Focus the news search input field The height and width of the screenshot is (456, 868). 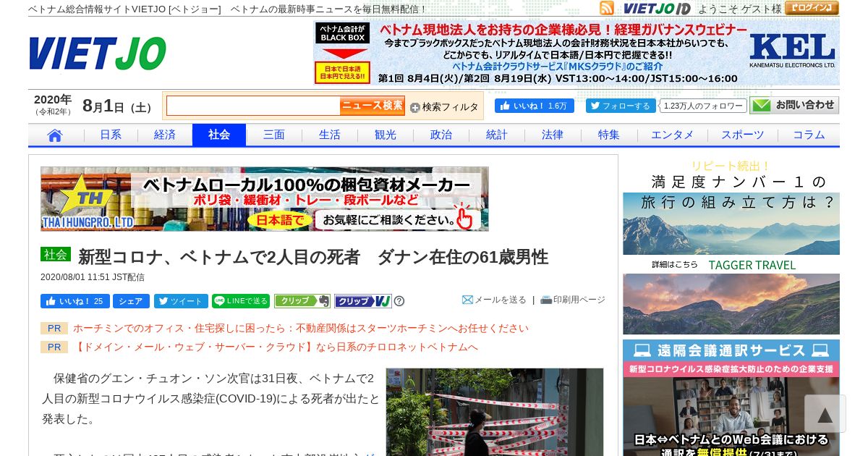point(253,106)
